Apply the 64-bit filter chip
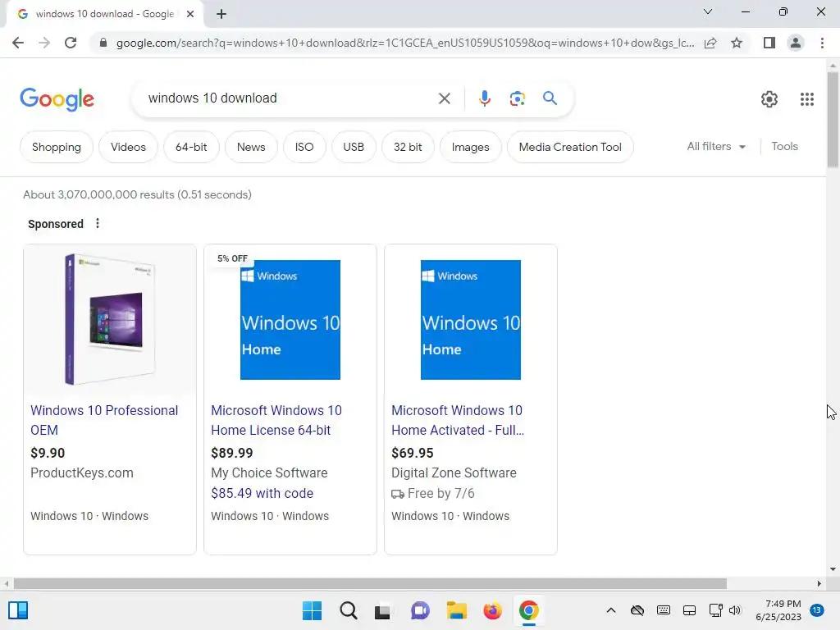 click(x=190, y=147)
